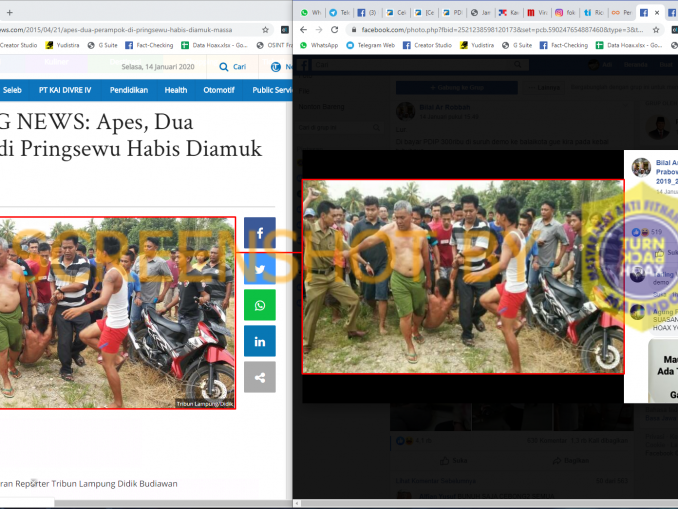Bookmark Facebook page with star icon
678x509 pixels.
coord(656,30)
